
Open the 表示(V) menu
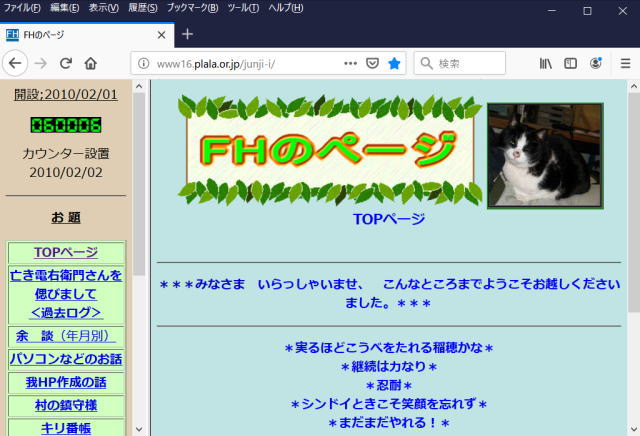click(x=104, y=8)
